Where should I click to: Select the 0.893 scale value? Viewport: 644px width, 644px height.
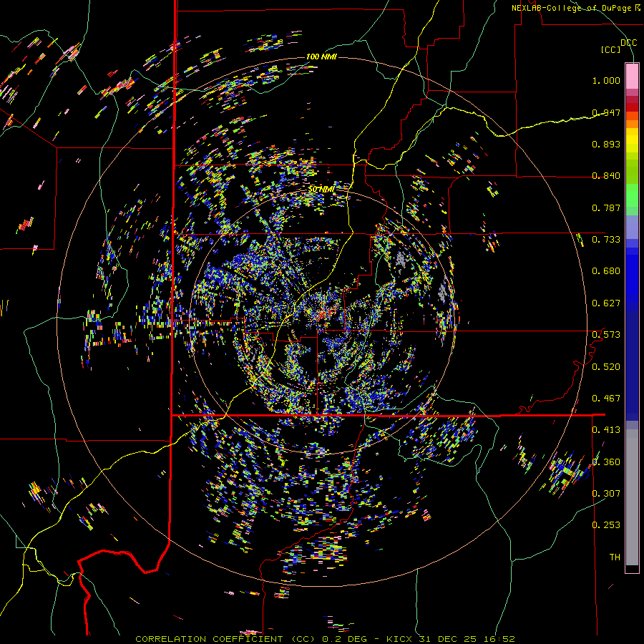(606, 144)
